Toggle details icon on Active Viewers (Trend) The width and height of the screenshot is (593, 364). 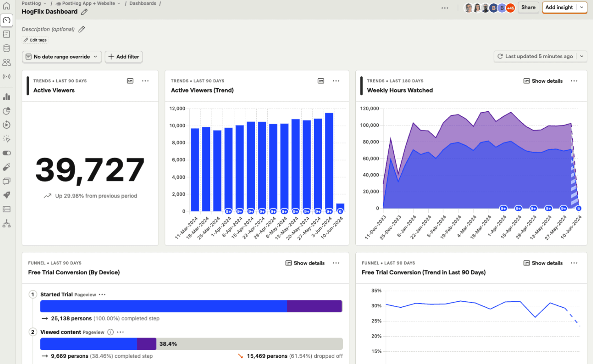pos(321,81)
